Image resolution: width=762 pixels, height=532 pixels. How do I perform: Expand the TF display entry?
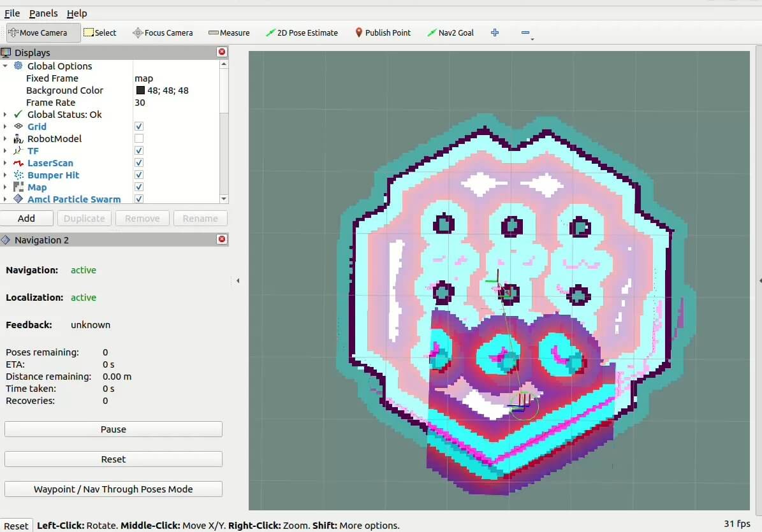tap(5, 151)
